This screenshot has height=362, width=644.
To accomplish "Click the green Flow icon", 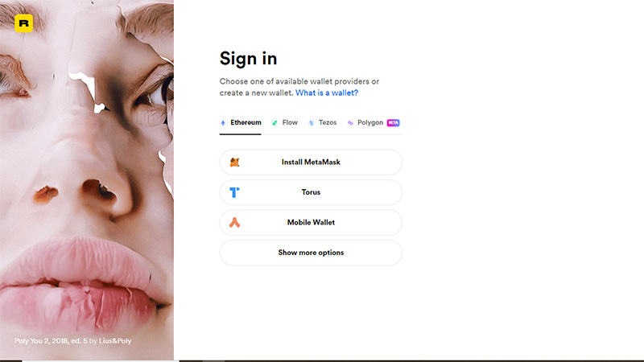I will (275, 123).
